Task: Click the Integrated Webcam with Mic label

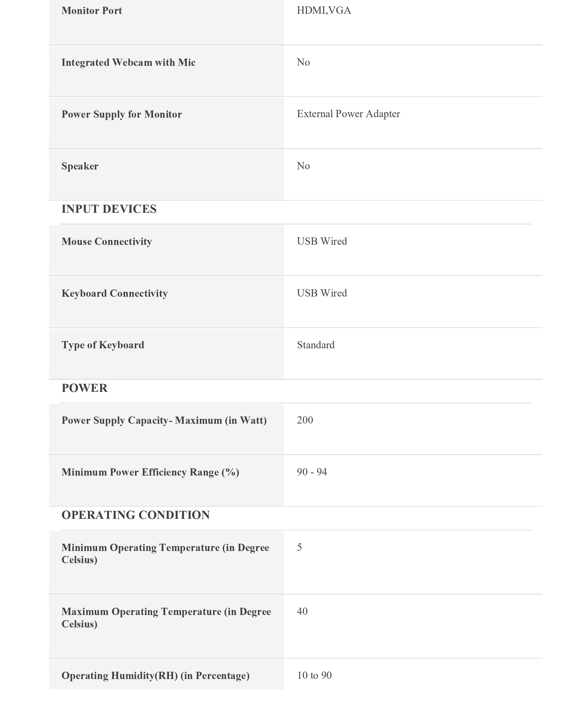Action: 128,62
